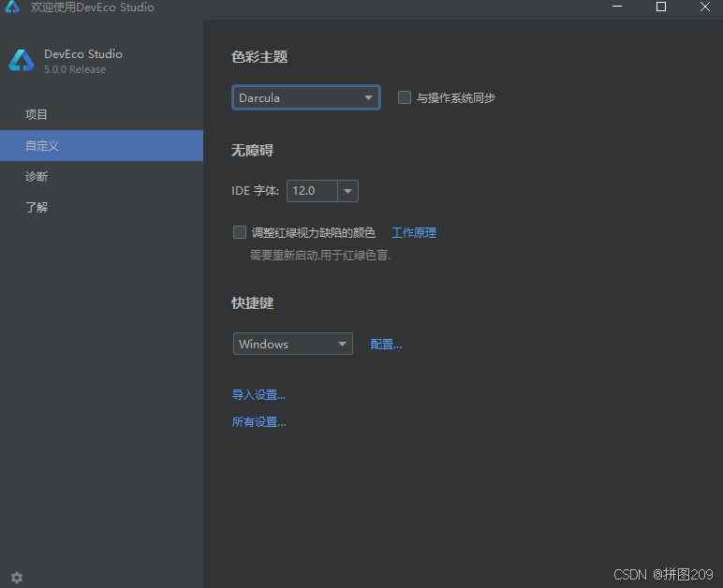Go to the 了解 section

[101, 207]
